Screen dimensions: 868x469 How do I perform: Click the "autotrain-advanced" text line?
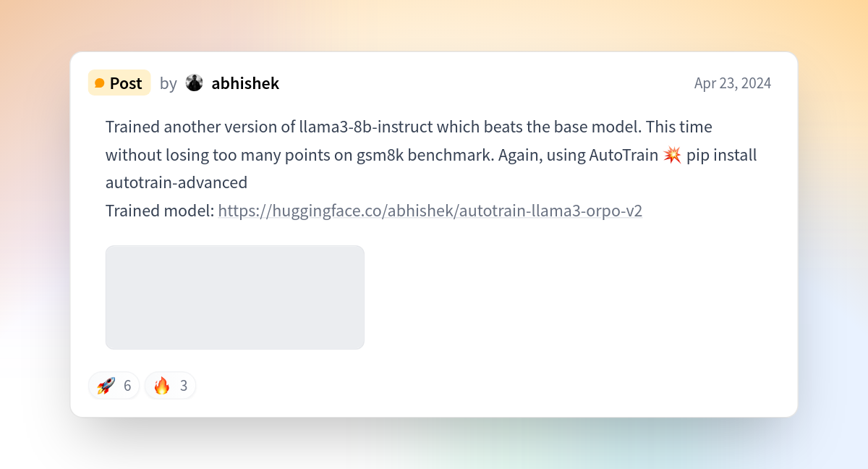click(x=176, y=182)
